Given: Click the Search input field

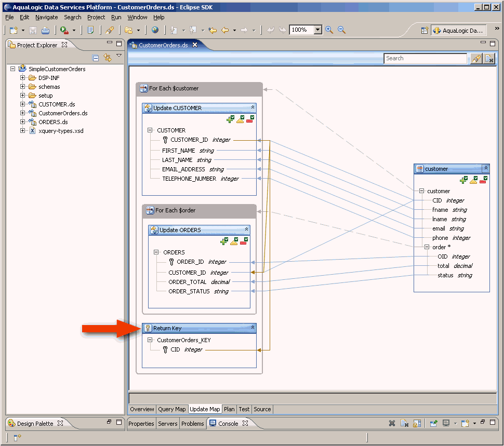Looking at the screenshot, I should (425, 59).
